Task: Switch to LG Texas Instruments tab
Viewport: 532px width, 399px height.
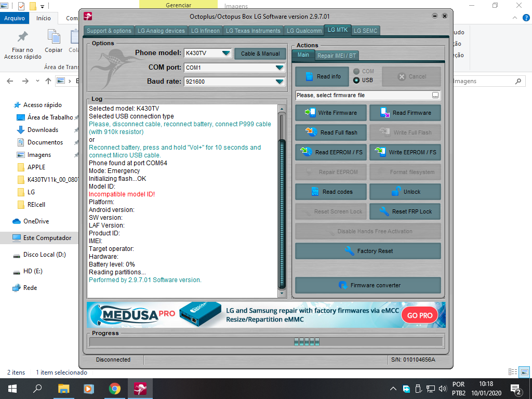Action: 253,31
